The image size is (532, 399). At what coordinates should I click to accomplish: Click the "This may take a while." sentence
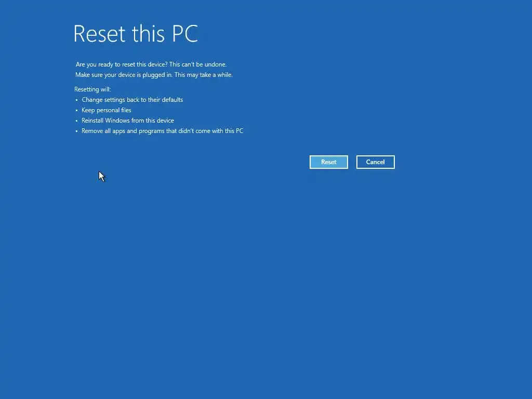[204, 75]
